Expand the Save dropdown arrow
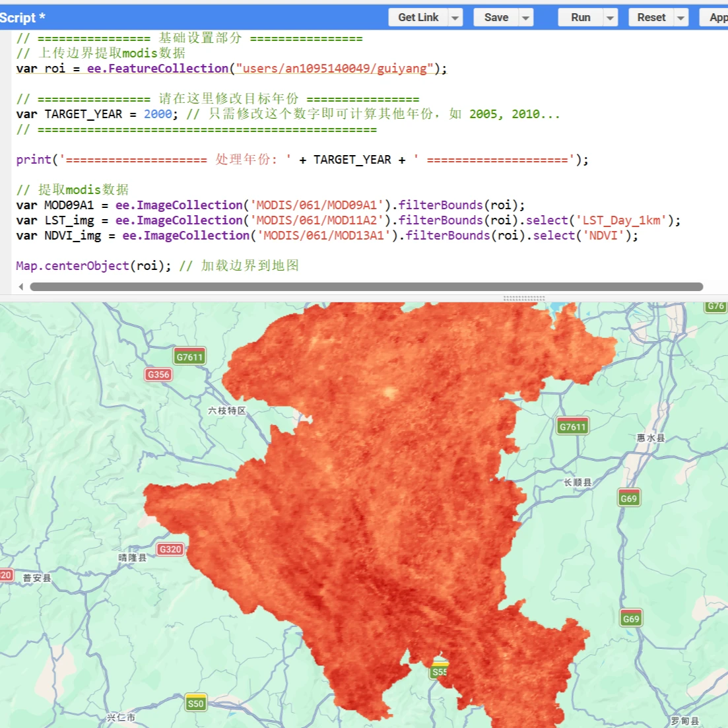 click(x=526, y=18)
